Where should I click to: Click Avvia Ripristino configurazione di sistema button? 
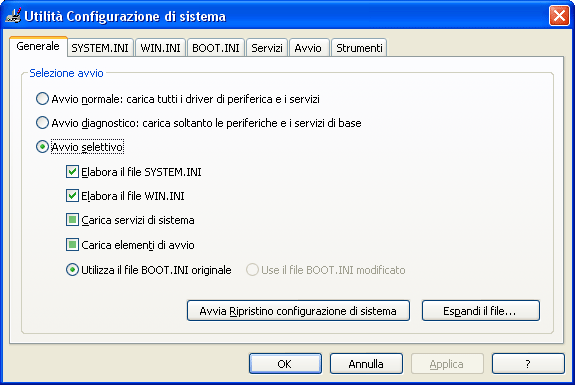298,311
